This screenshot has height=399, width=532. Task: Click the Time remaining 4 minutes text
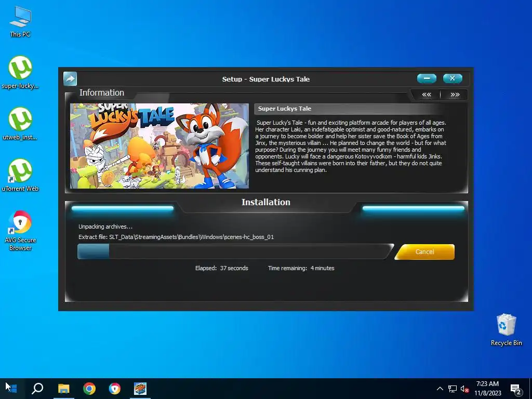(x=301, y=268)
